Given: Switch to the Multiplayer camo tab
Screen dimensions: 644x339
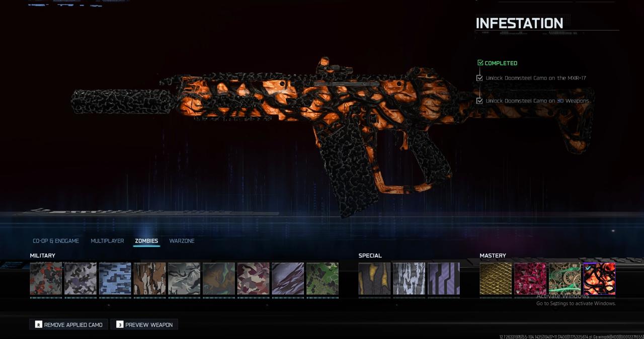Looking at the screenshot, I should pyautogui.click(x=107, y=241).
